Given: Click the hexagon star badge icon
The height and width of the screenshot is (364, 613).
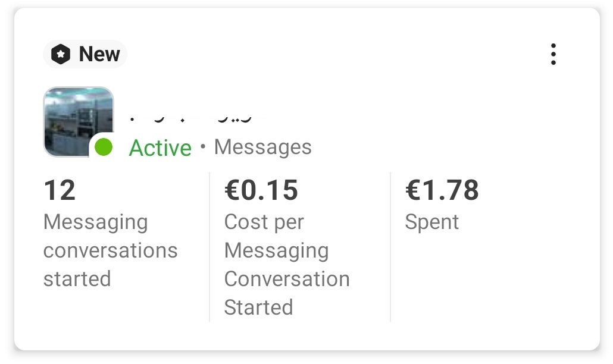Looking at the screenshot, I should [61, 54].
